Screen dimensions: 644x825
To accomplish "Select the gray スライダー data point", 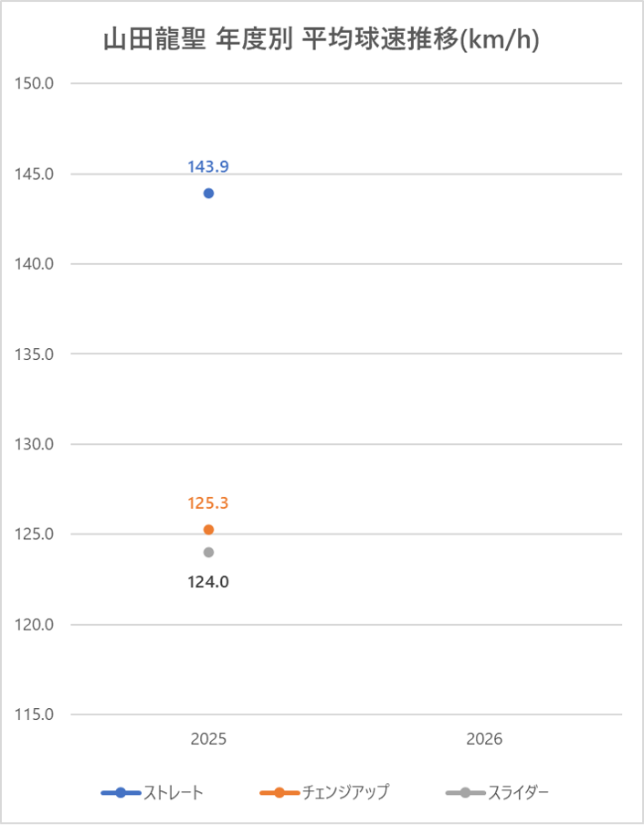I will pyautogui.click(x=208, y=552).
